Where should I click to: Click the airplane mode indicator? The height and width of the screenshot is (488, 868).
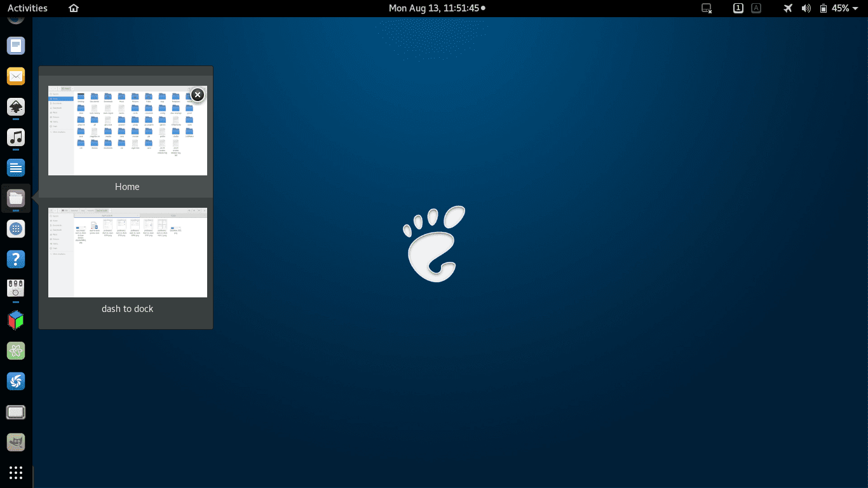pyautogui.click(x=787, y=8)
